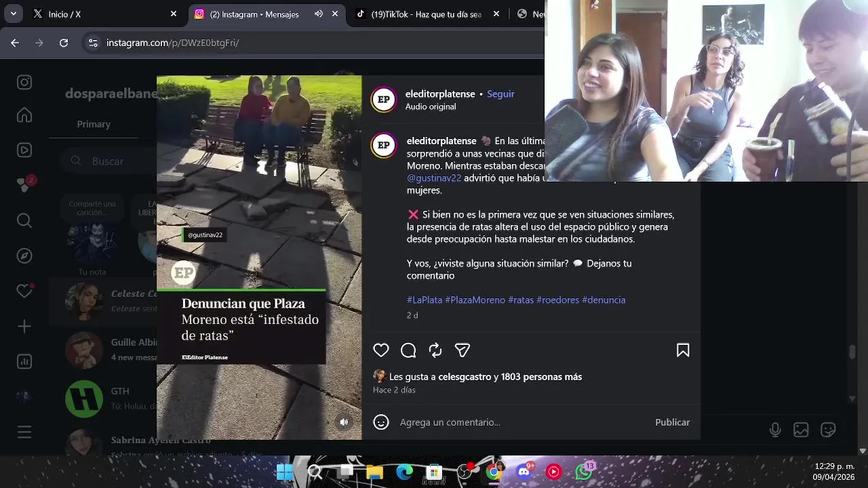Viewport: 868px width, 488px height.
Task: Close the TikTok tab
Action: point(496,14)
